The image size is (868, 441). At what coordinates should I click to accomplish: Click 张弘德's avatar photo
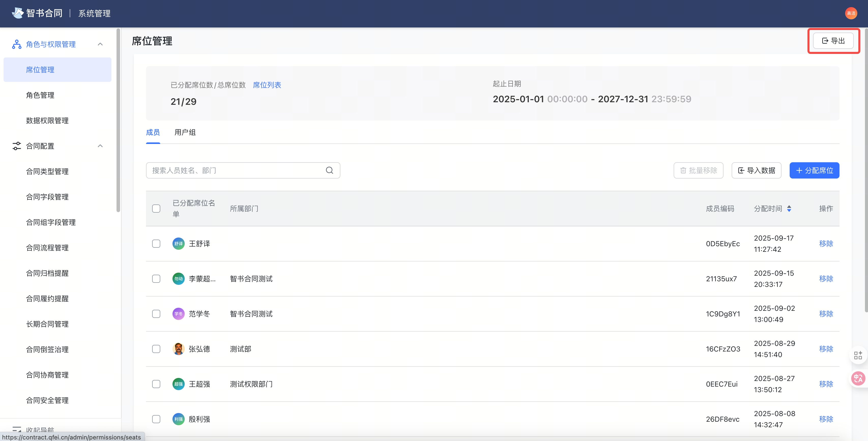click(178, 349)
